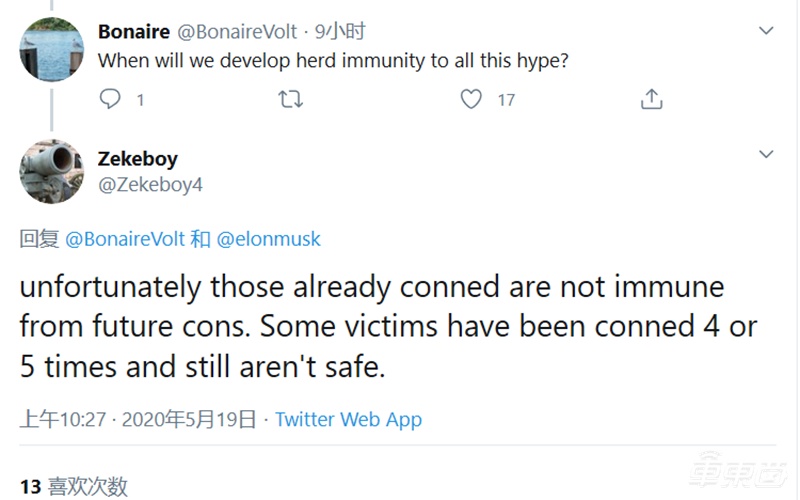
Task: Expand the chevron menu on Zekeboy's tweet
Action: 766,155
